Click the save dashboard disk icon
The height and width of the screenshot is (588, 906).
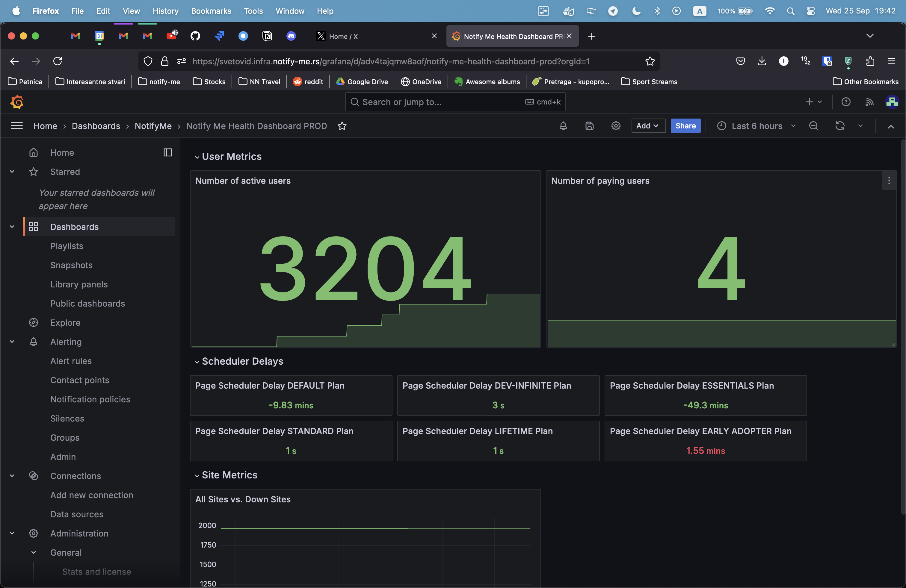click(x=589, y=126)
